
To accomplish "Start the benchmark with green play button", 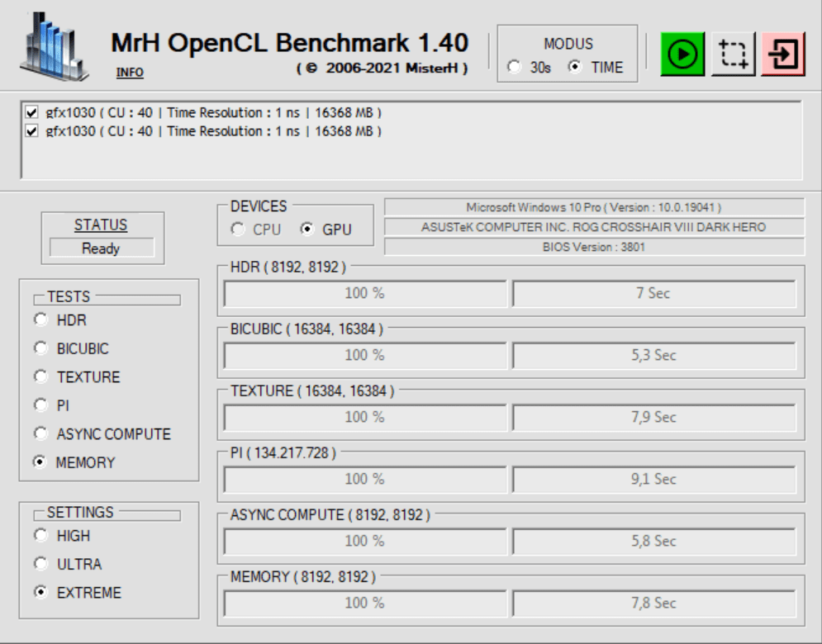I will click(x=682, y=54).
